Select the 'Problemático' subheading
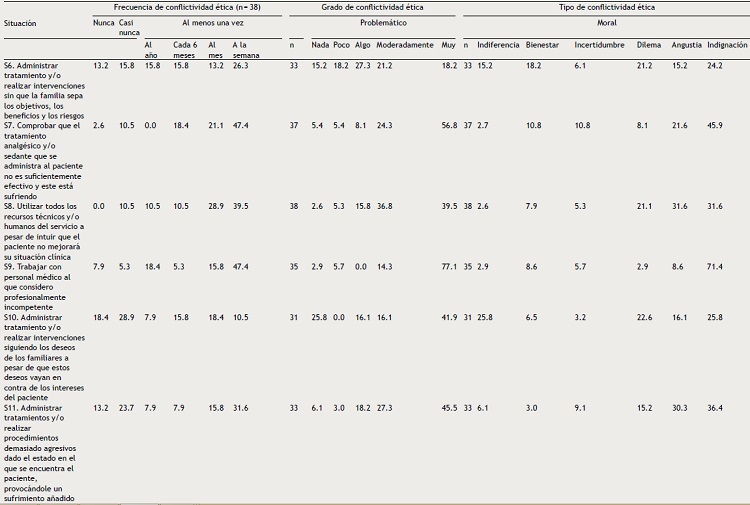Viewport: 750px width, 505px height. tap(384, 22)
